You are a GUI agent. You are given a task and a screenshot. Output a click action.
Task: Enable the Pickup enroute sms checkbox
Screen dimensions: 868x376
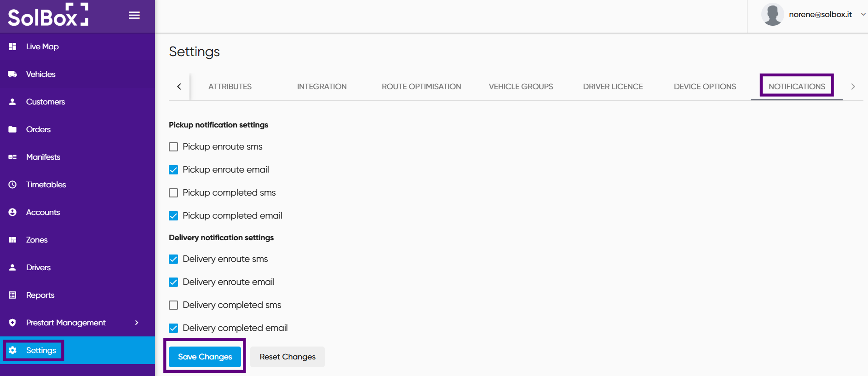tap(173, 147)
